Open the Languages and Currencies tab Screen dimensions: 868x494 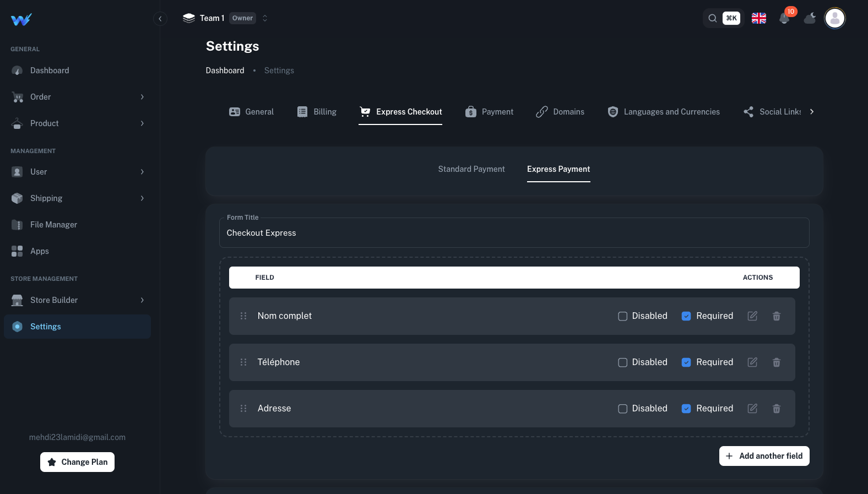click(664, 112)
